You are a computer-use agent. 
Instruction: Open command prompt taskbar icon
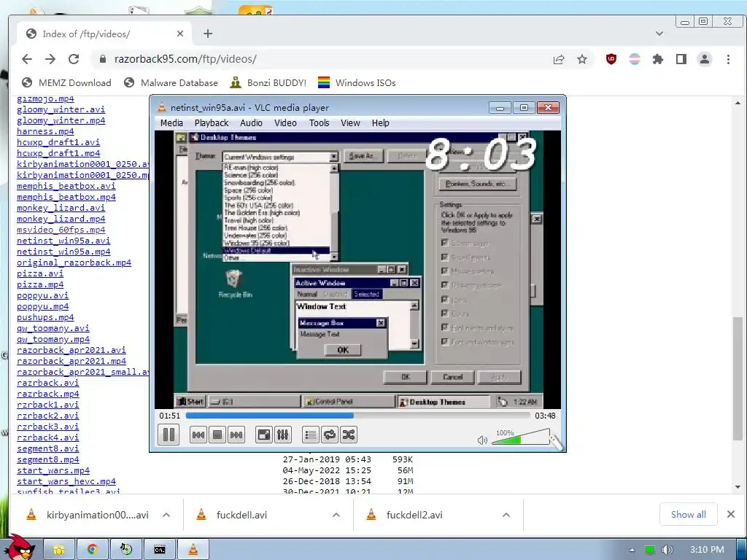160,550
